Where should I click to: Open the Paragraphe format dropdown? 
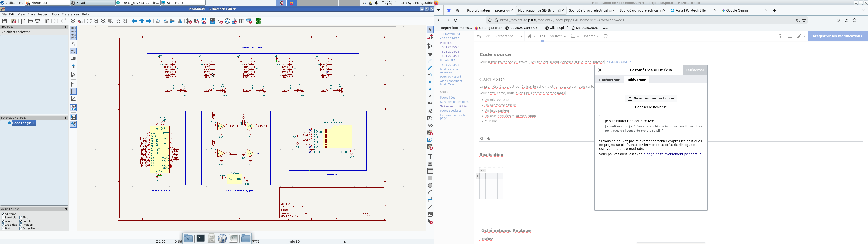509,36
